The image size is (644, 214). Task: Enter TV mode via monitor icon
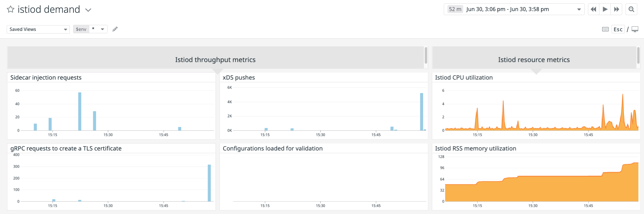[x=635, y=29]
